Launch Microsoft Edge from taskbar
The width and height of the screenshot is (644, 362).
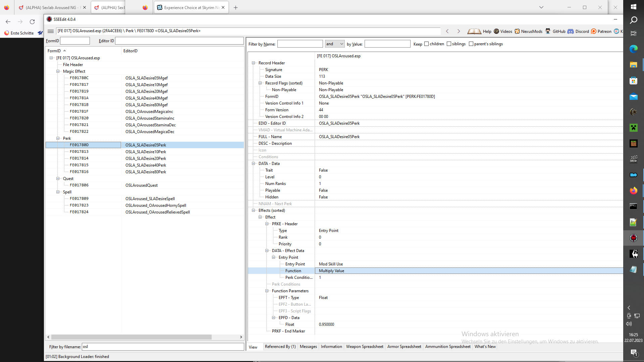634,49
